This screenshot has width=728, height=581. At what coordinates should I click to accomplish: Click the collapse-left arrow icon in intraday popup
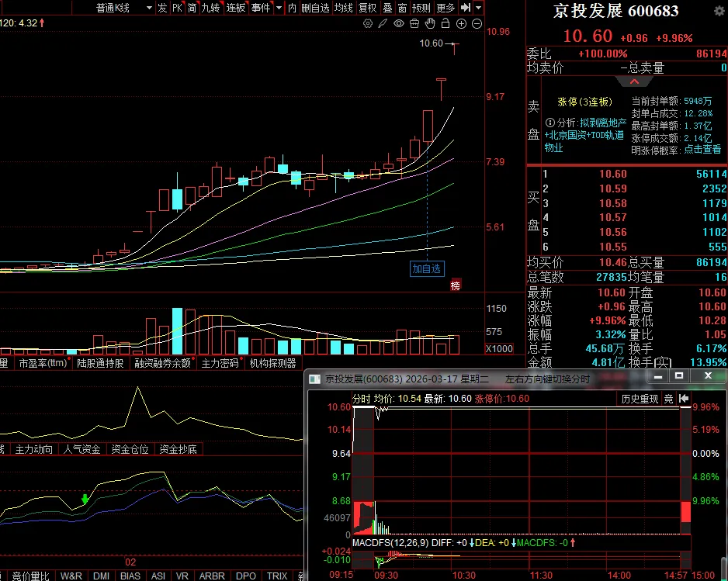[x=684, y=399]
